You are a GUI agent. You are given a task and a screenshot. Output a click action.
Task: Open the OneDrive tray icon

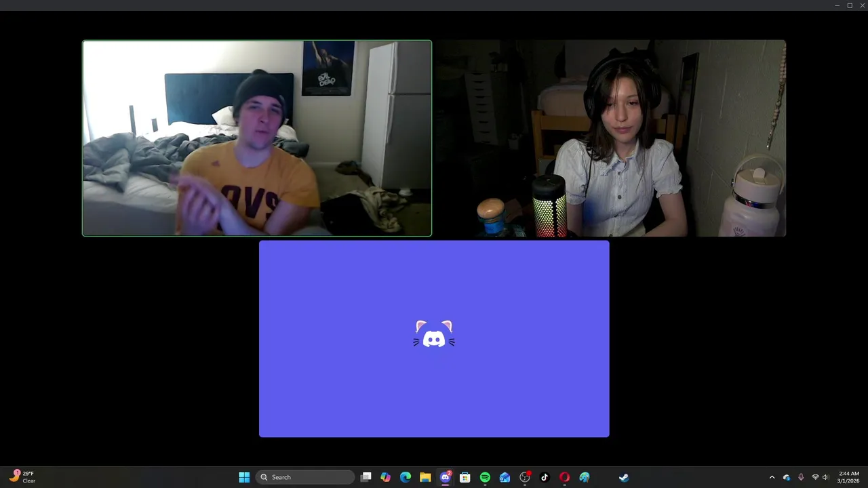tap(787, 477)
